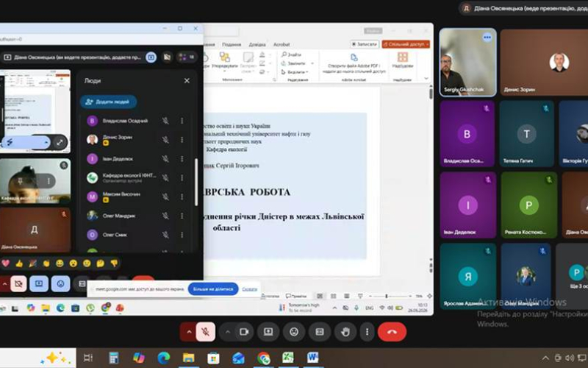Open Word from the Windows taskbar
The image size is (588, 368).
tap(313, 358)
